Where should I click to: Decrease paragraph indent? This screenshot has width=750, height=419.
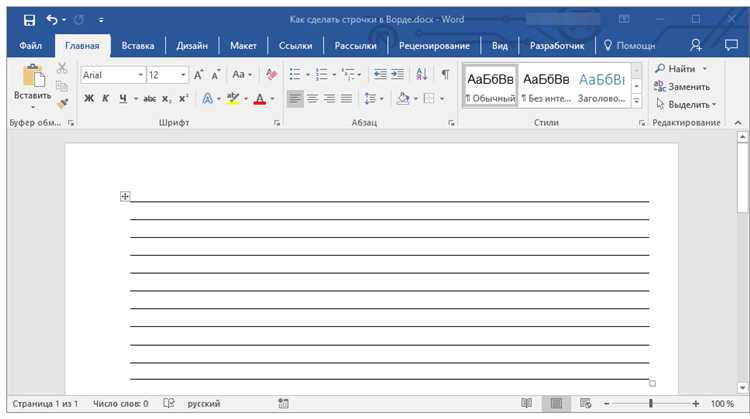point(380,74)
